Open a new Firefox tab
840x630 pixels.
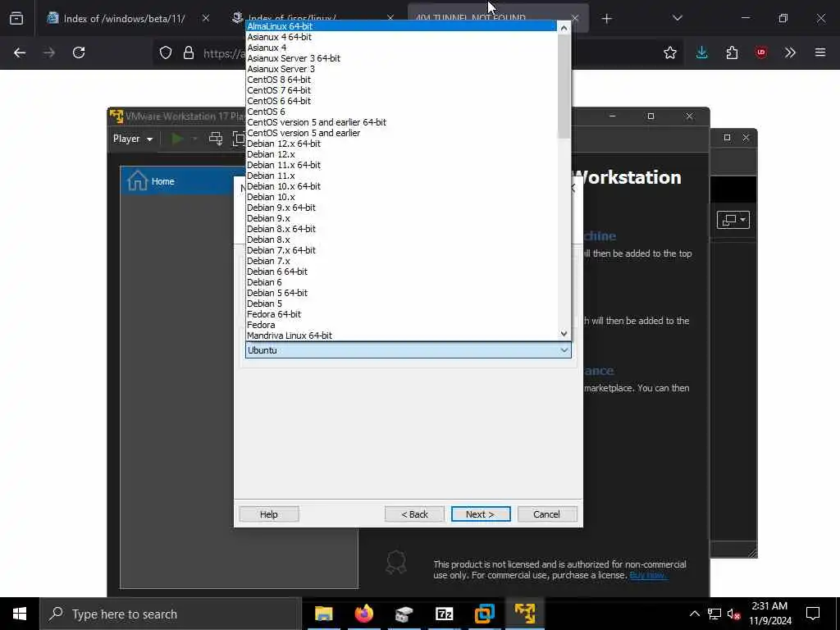point(606,19)
